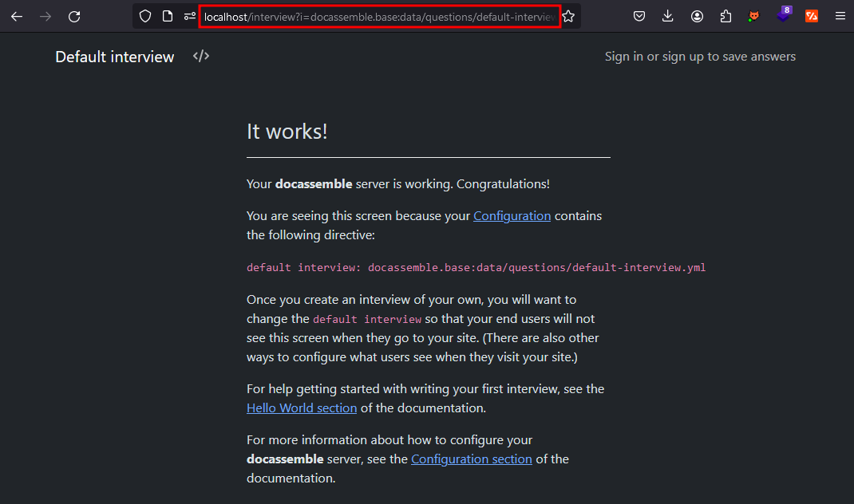Open the Hello World section link

(302, 408)
